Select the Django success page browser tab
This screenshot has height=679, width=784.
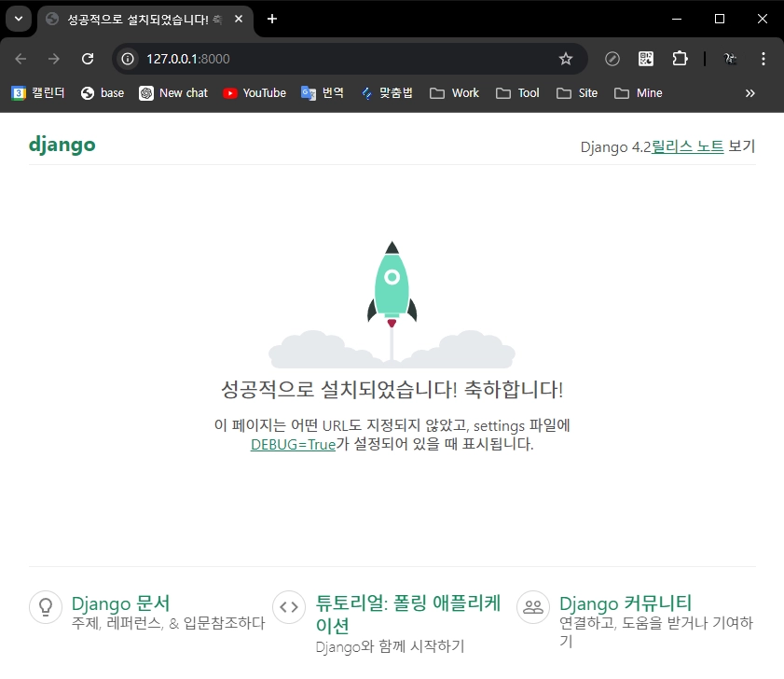(x=145, y=20)
